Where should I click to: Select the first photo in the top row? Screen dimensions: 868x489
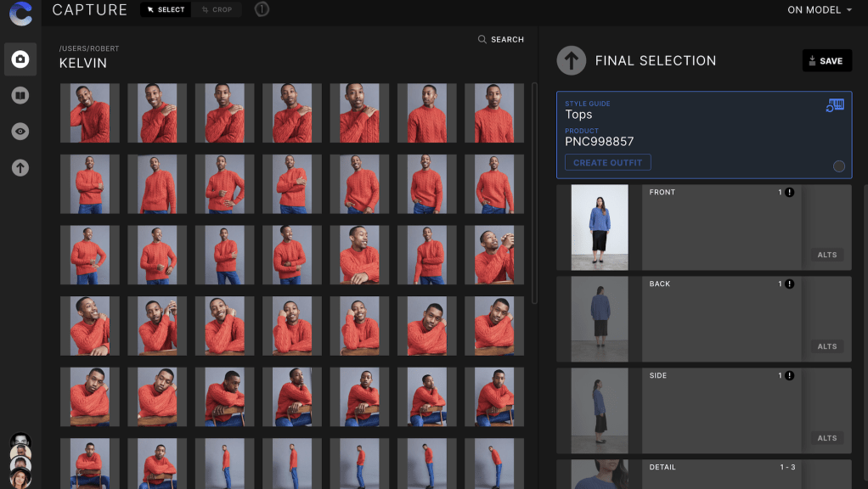click(x=90, y=113)
